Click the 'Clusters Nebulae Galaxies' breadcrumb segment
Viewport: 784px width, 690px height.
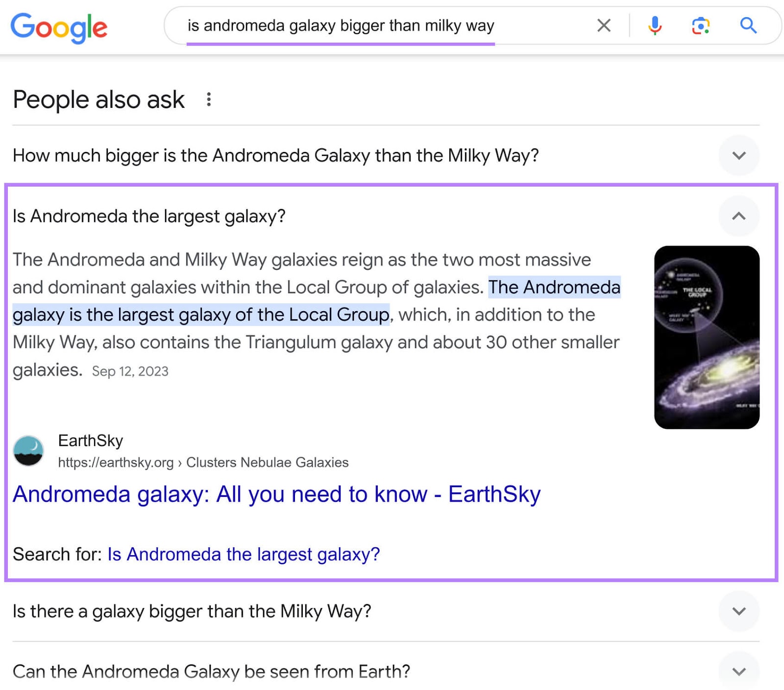coord(267,462)
